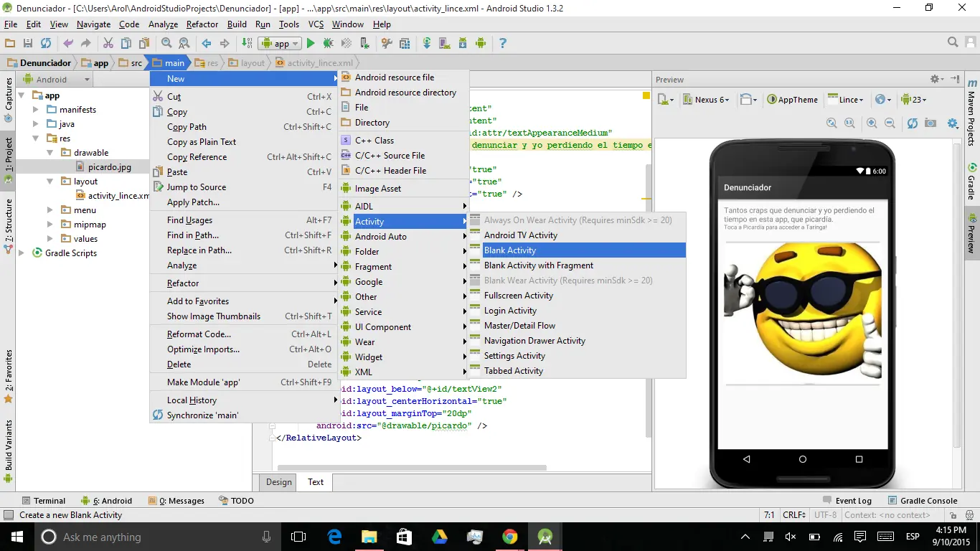The height and width of the screenshot is (551, 980).
Task: Toggle the Maven Projects side panel
Action: [971, 113]
